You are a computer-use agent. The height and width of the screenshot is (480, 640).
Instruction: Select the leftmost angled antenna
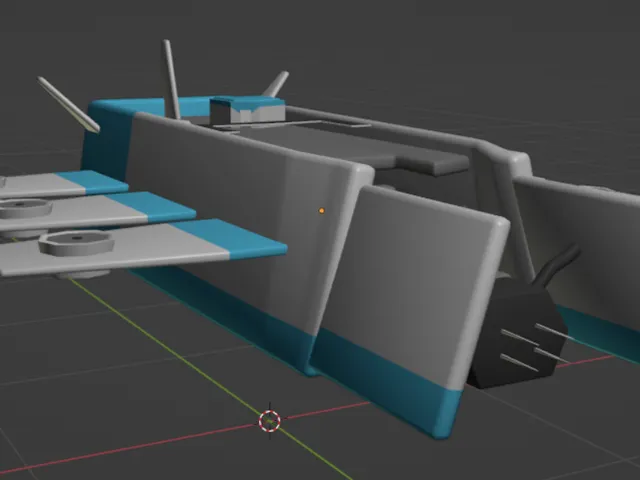point(69,104)
